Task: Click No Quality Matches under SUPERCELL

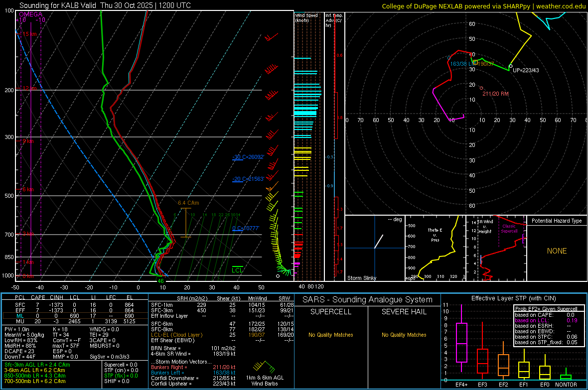Action: coord(331,335)
